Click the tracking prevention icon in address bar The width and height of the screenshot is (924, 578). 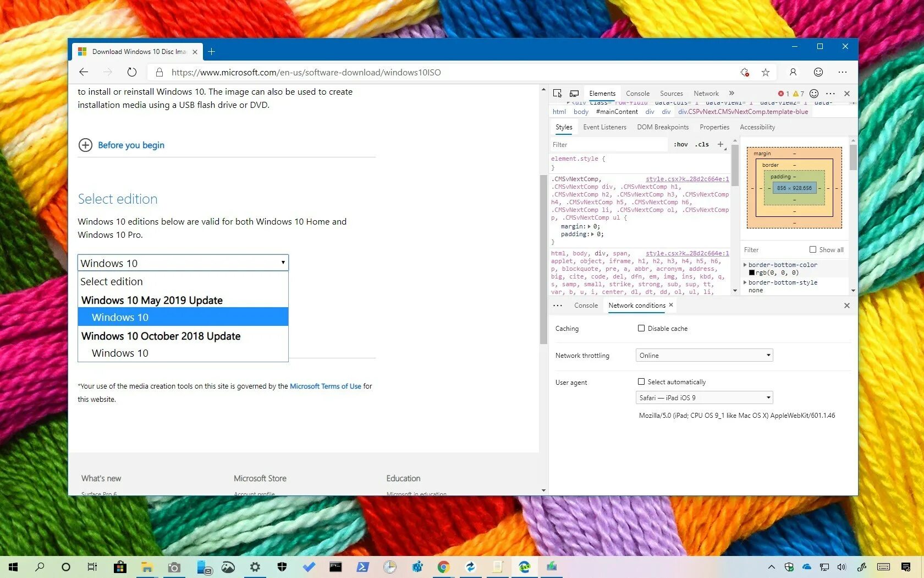pos(745,72)
